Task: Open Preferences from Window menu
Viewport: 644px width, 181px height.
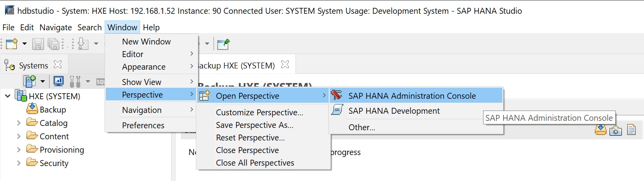Action: point(143,126)
